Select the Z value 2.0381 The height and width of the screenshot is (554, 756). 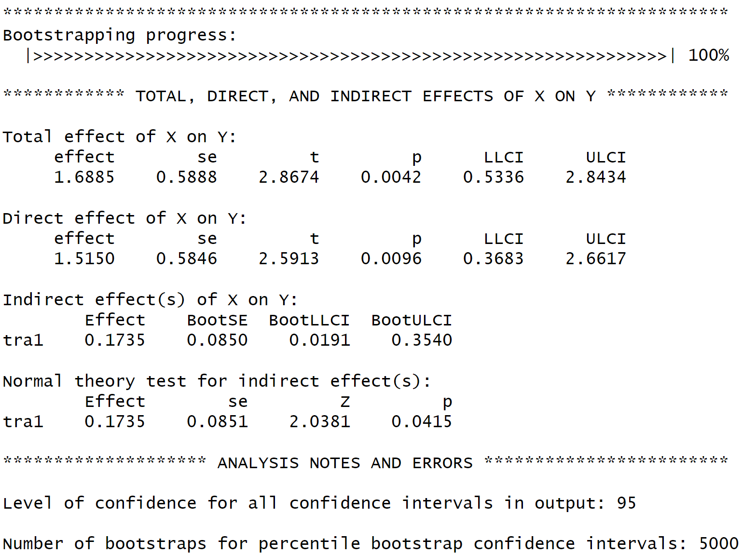(319, 422)
